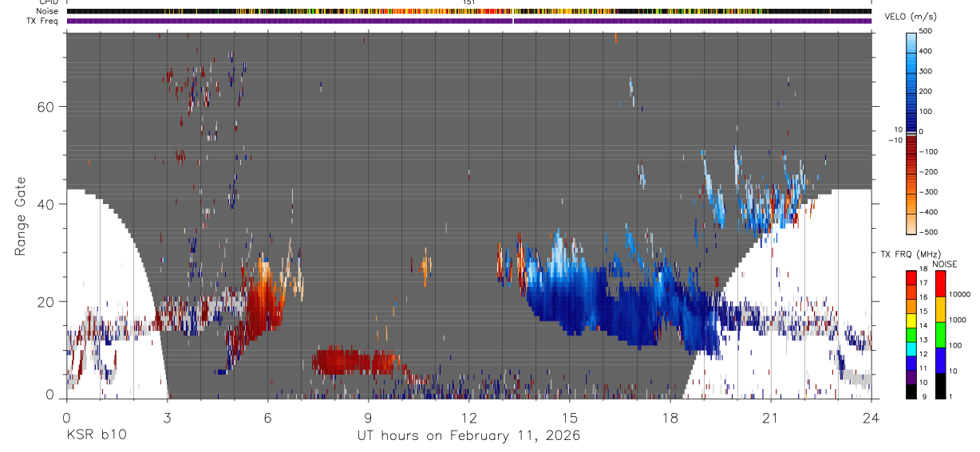Click the "400" label on the velocity scale
Viewport: 980px width, 452px height.
pos(927,50)
